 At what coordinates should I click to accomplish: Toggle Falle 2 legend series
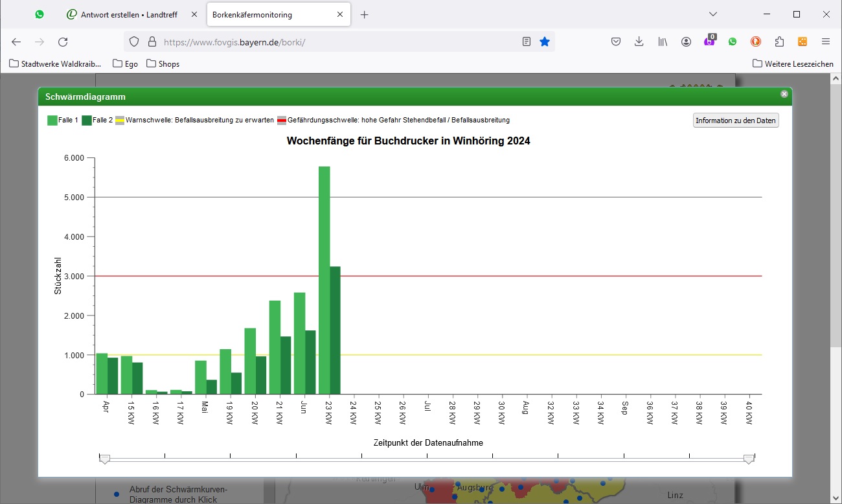pyautogui.click(x=97, y=120)
